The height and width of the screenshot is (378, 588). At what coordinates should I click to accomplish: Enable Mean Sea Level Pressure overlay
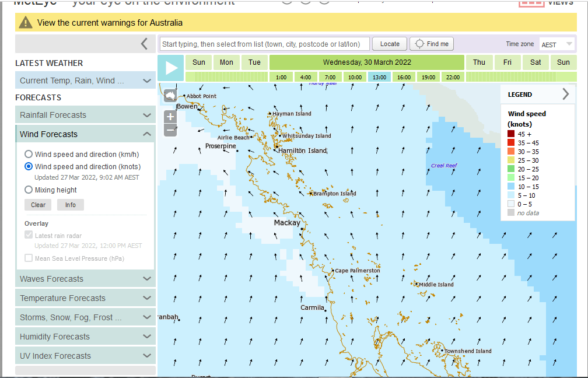(x=29, y=258)
